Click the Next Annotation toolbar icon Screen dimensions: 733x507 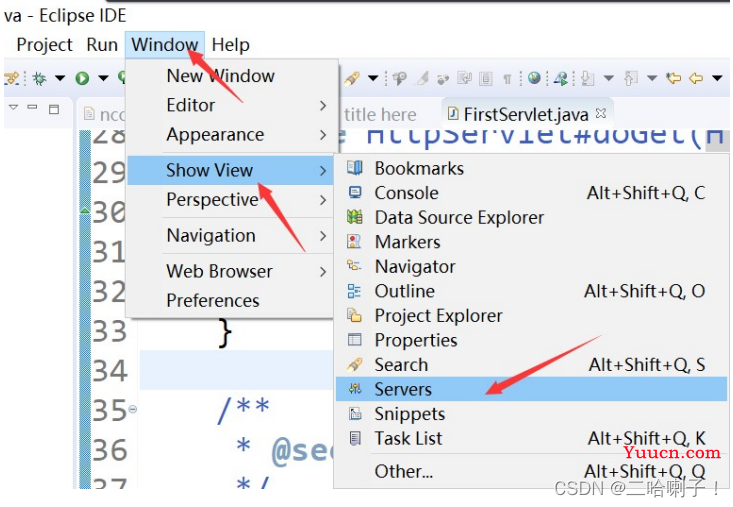coord(587,79)
